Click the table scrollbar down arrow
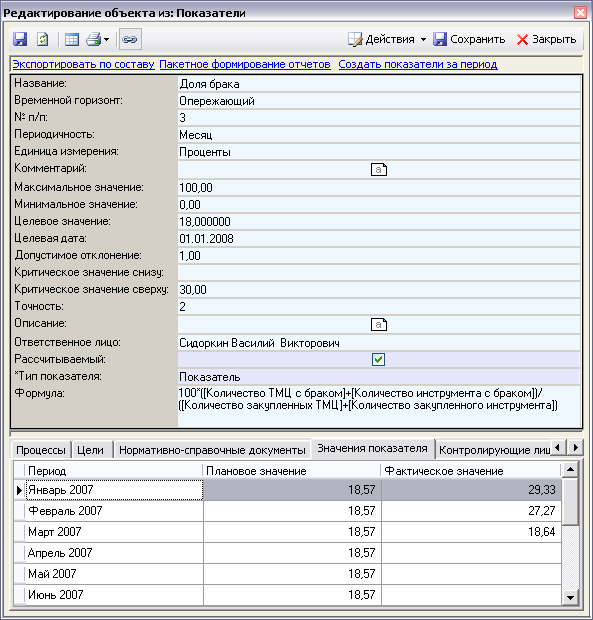The image size is (593, 620). click(x=570, y=597)
